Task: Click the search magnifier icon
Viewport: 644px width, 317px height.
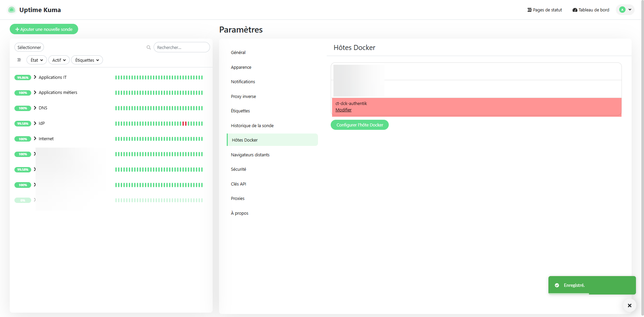Action: (149, 48)
